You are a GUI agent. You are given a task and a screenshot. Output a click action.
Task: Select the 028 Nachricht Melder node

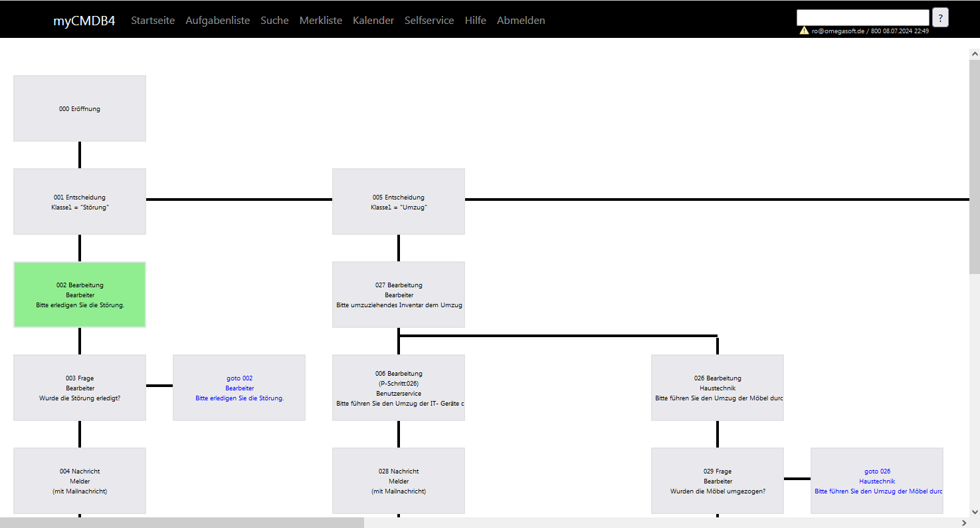(x=399, y=481)
